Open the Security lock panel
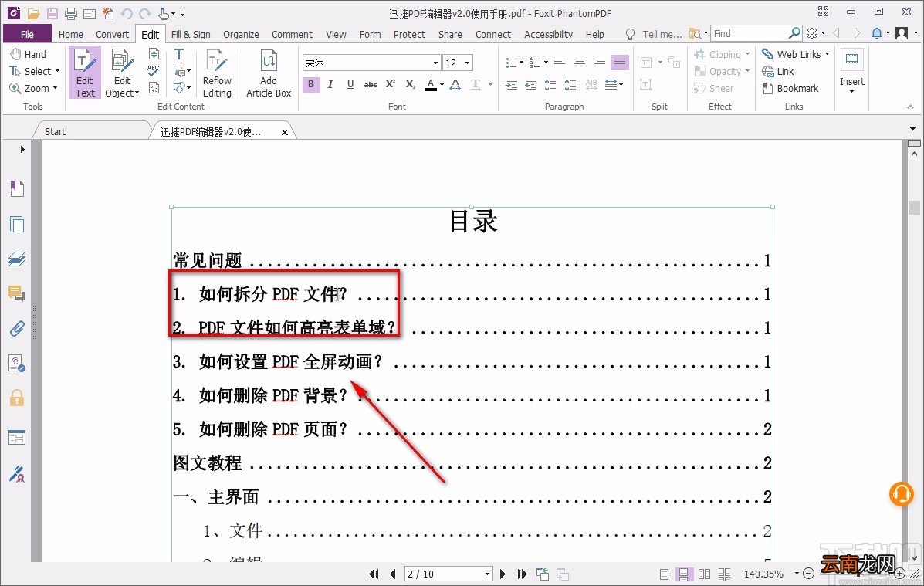 (x=17, y=398)
